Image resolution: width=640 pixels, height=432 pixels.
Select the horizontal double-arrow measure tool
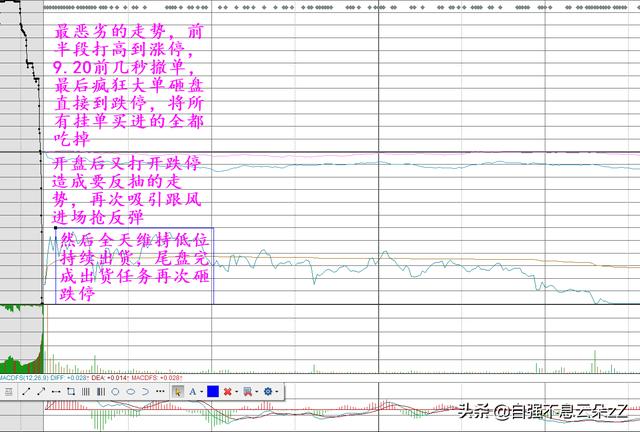click(56, 391)
